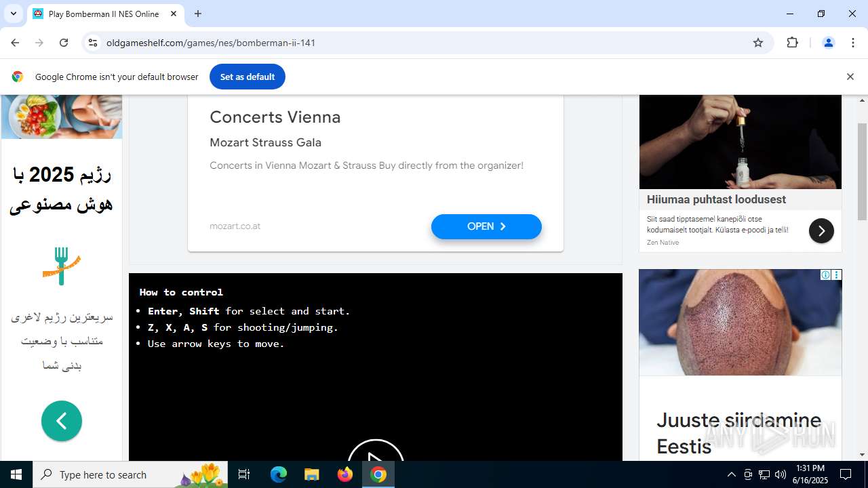Open the ad options menu dots
Image resolution: width=868 pixels, height=488 pixels.
coord(836,274)
